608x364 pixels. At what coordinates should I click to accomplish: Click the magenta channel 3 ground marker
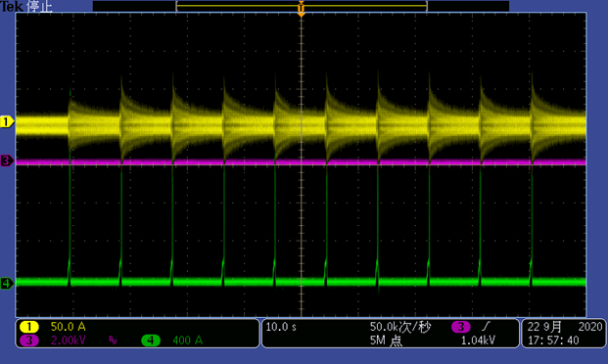point(7,160)
